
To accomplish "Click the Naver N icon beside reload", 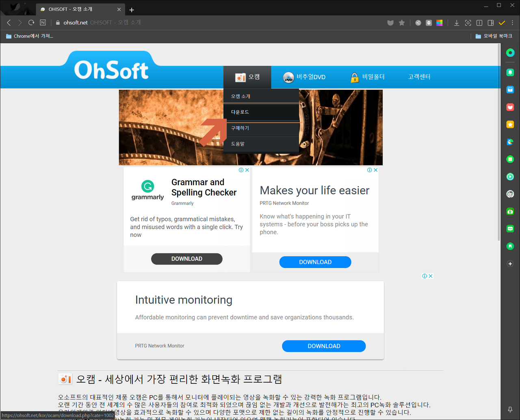I will click(43, 23).
